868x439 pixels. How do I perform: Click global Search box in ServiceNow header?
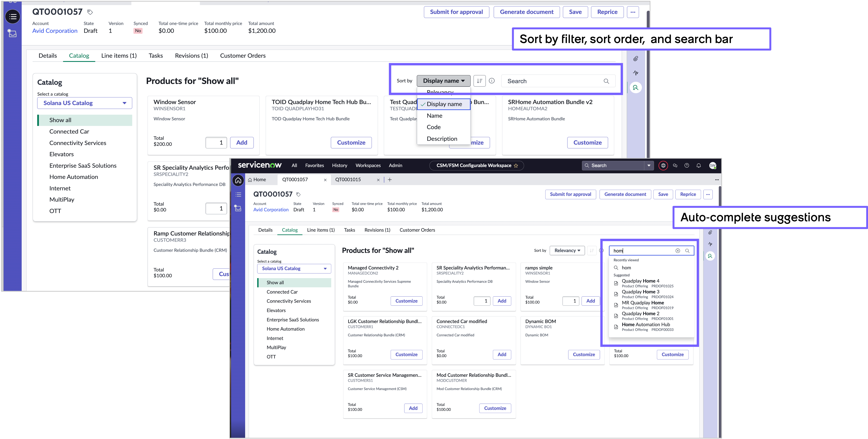point(613,166)
